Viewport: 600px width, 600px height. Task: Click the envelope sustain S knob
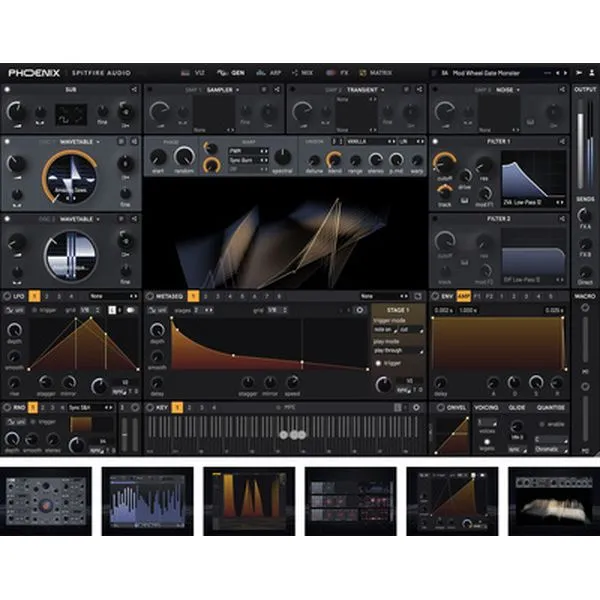(536, 382)
